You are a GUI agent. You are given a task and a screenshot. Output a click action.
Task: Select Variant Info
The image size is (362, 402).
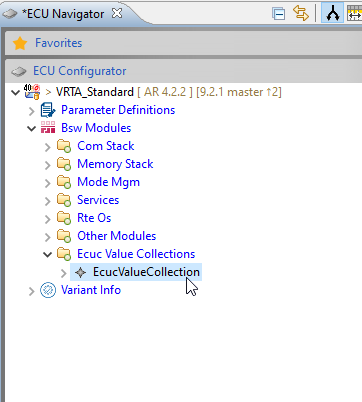click(91, 290)
